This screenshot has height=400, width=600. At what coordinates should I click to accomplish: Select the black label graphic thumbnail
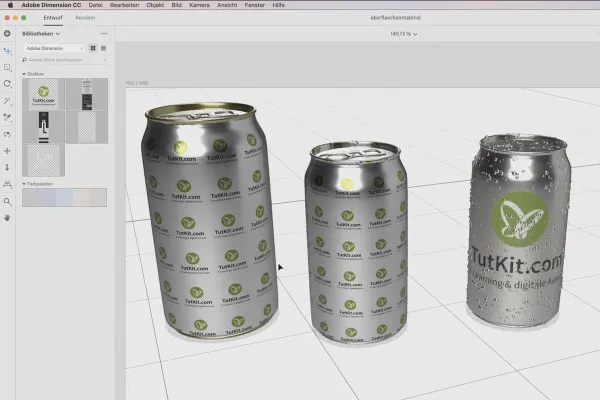click(x=43, y=127)
